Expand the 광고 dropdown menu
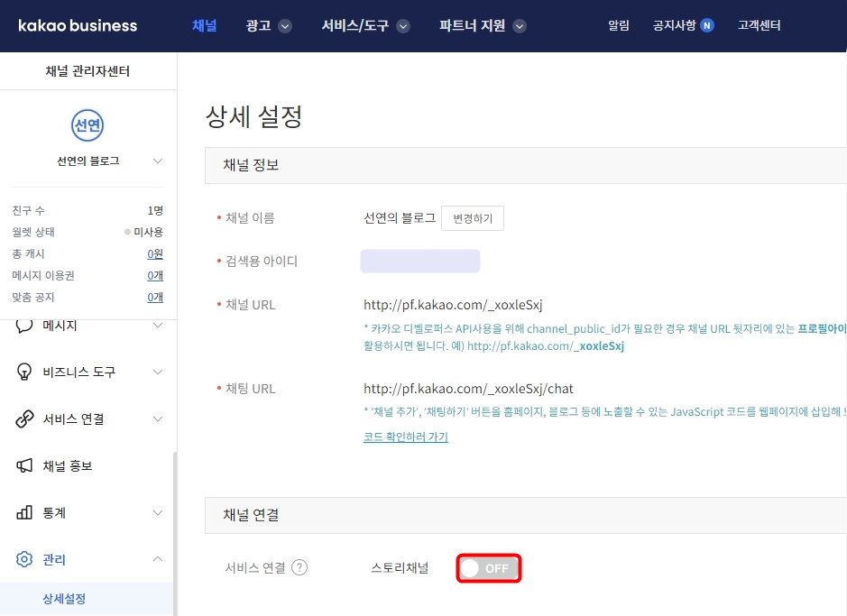The width and height of the screenshot is (847, 616). click(x=268, y=26)
